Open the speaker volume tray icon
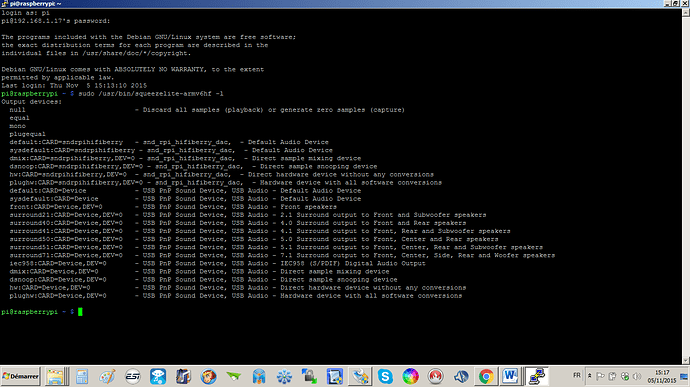The height and width of the screenshot is (387, 690). pyautogui.click(x=637, y=376)
